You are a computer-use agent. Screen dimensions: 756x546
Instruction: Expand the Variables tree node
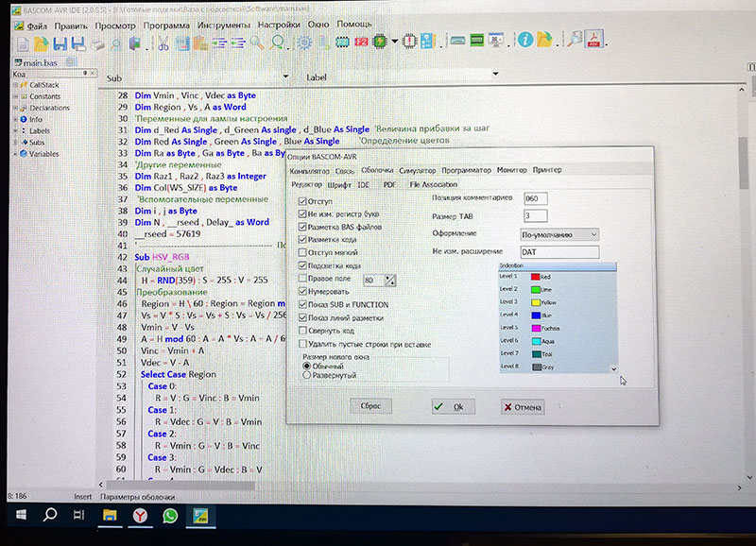pos(15,154)
